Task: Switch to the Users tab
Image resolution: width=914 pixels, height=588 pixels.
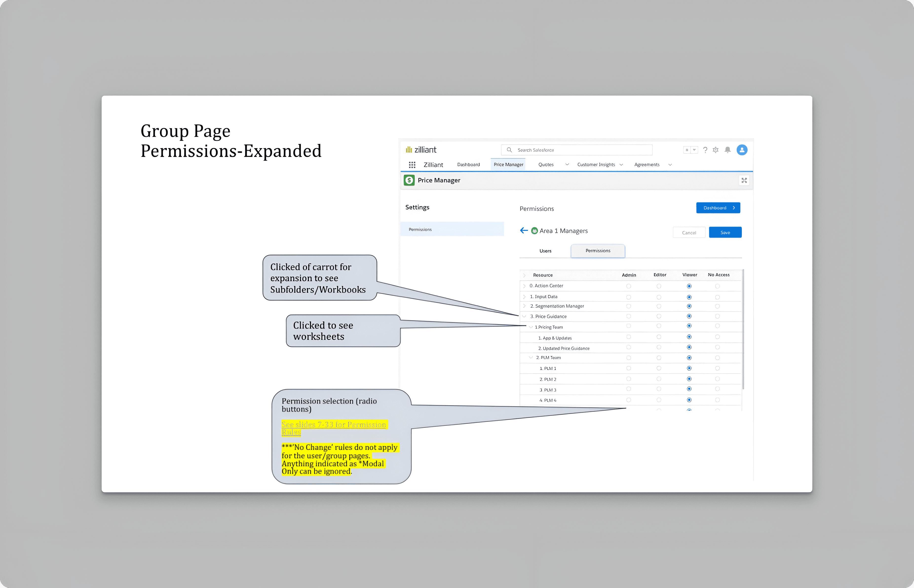Action: 545,251
